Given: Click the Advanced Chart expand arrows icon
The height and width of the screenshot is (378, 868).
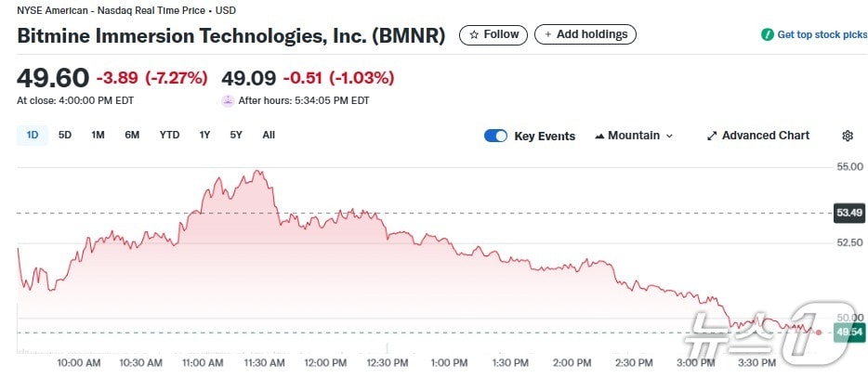Looking at the screenshot, I should tap(712, 136).
